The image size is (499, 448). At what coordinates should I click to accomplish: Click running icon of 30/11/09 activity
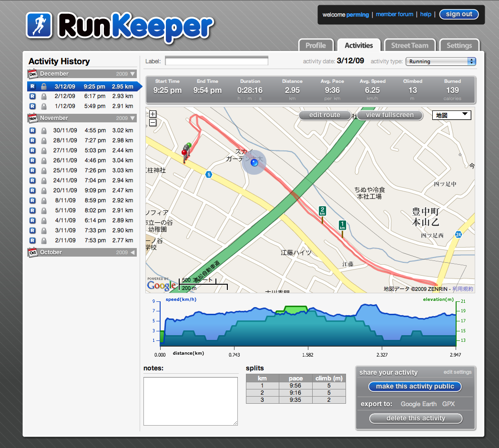click(32, 130)
